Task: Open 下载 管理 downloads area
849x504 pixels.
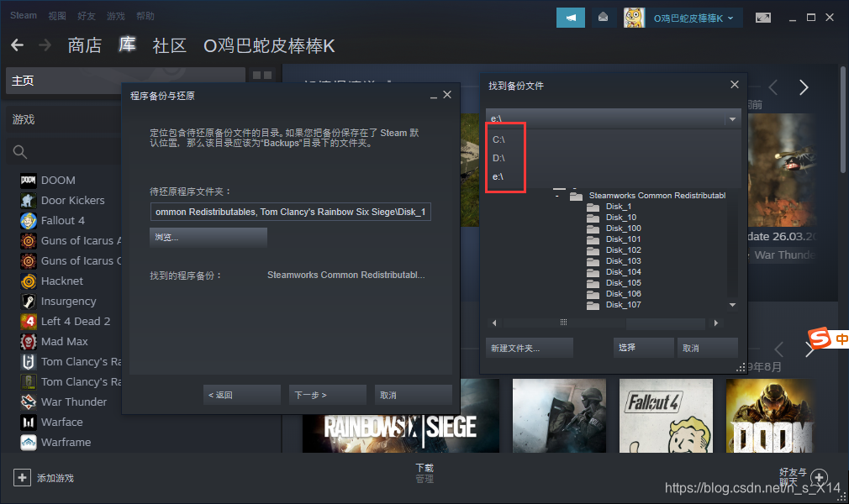Action: 424,473
